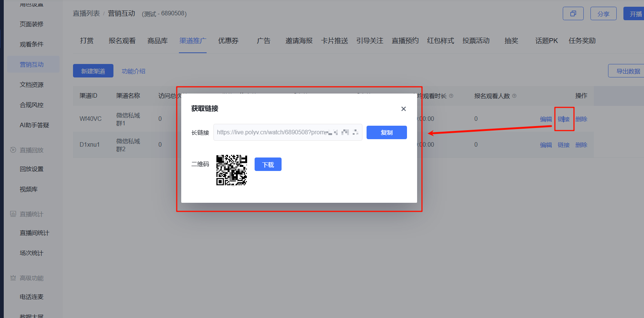Open 视频库 in the sidebar
This screenshot has height=318, width=644.
pyautogui.click(x=29, y=189)
